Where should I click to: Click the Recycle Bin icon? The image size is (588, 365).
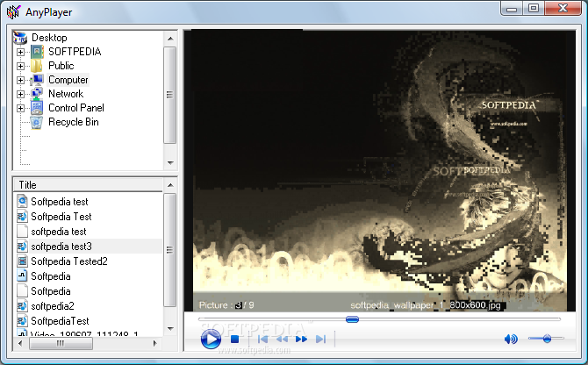coord(37,122)
